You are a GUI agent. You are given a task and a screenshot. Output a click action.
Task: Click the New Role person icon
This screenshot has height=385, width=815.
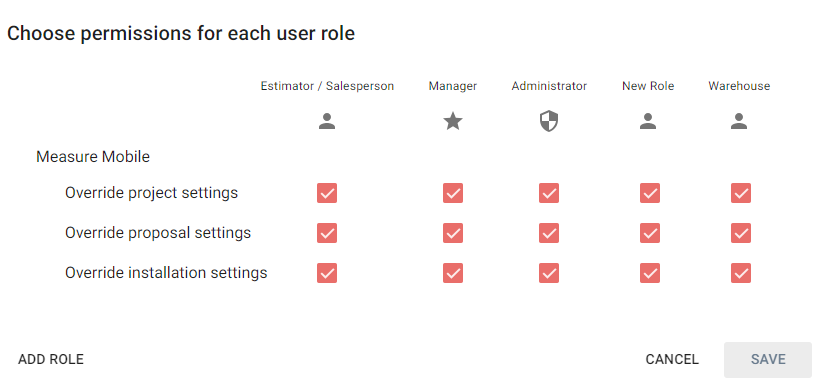click(x=648, y=122)
